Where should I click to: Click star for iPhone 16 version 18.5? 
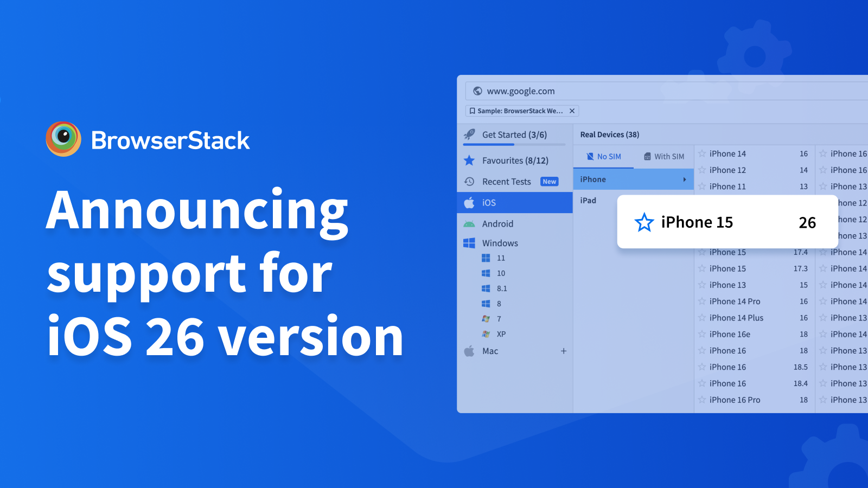pos(702,367)
